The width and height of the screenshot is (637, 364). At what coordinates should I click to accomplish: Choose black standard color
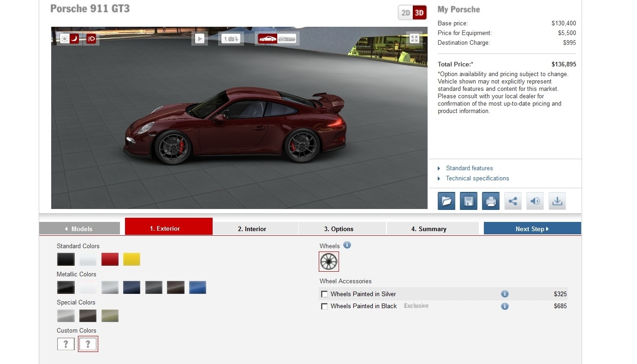pyautogui.click(x=66, y=259)
